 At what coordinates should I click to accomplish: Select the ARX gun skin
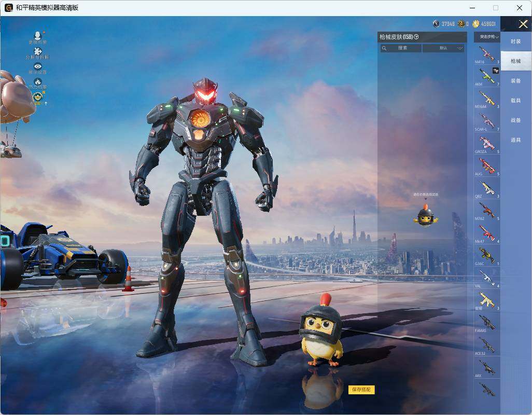tap(487, 367)
